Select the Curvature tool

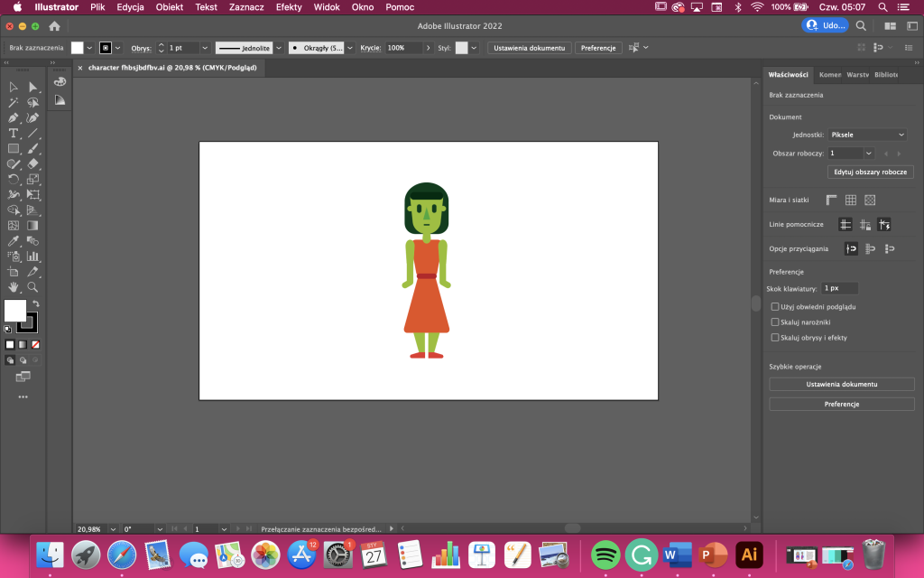33,118
